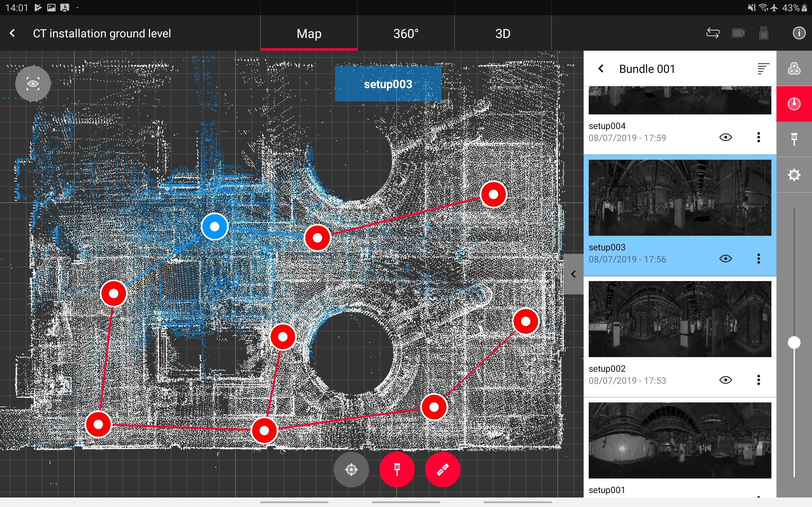Activate the red link setups tool
The width and height of the screenshot is (812, 507).
[442, 469]
